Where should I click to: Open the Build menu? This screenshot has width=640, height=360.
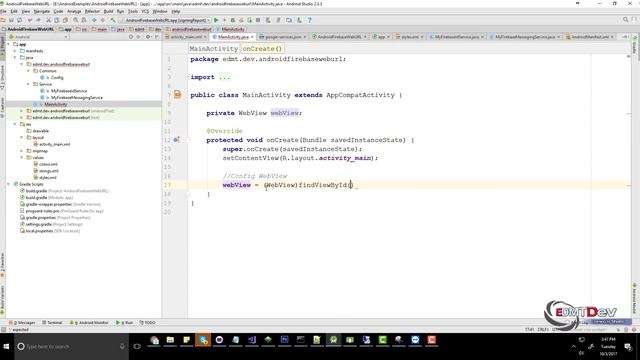(108, 11)
